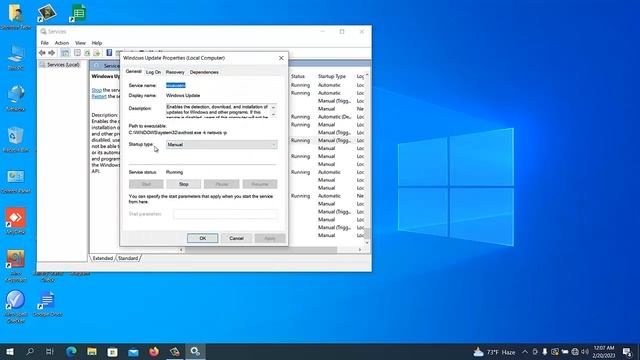Open the Help menu in Services
640x360 pixels.
coord(97,43)
